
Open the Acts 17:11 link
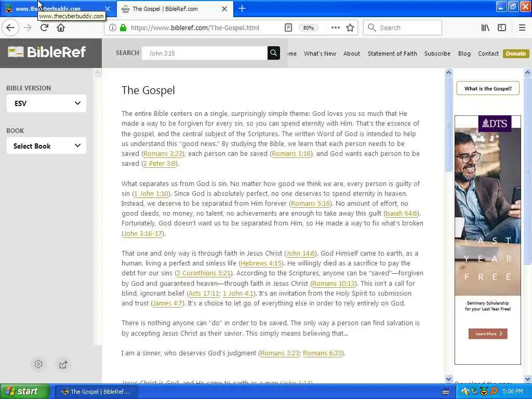coord(204,293)
